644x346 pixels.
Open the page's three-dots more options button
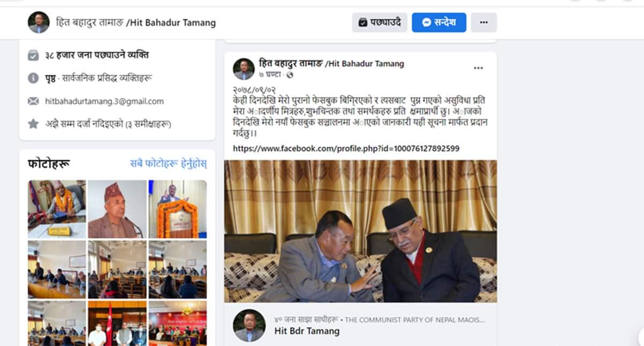[484, 23]
